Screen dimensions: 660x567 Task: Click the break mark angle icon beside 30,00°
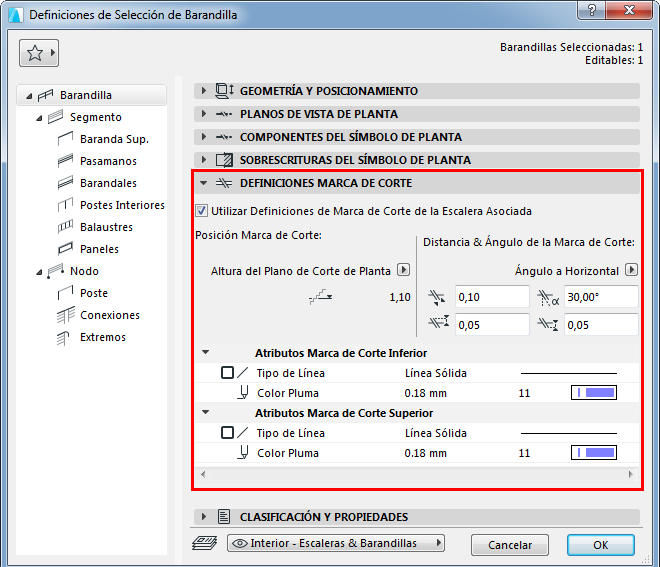coord(548,298)
